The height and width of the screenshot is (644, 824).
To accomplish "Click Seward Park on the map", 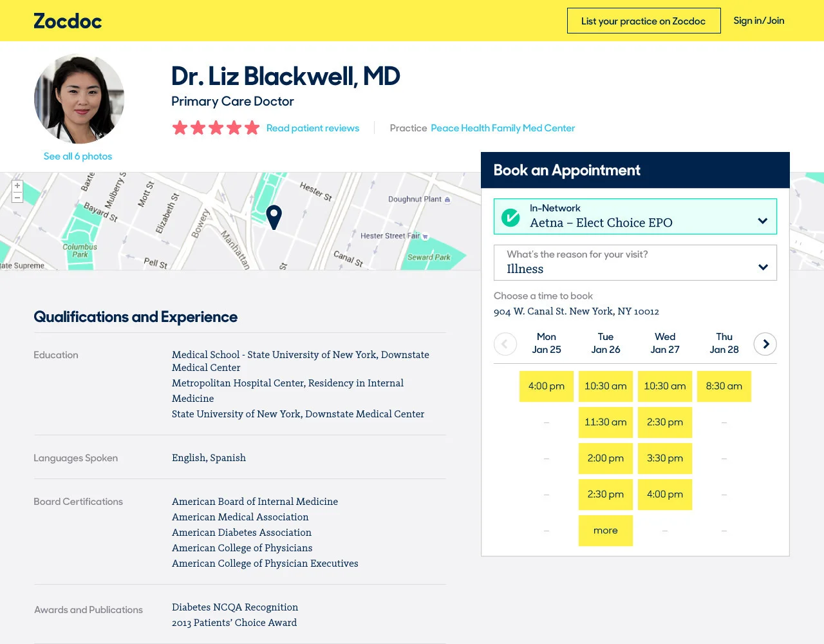I will pyautogui.click(x=429, y=257).
